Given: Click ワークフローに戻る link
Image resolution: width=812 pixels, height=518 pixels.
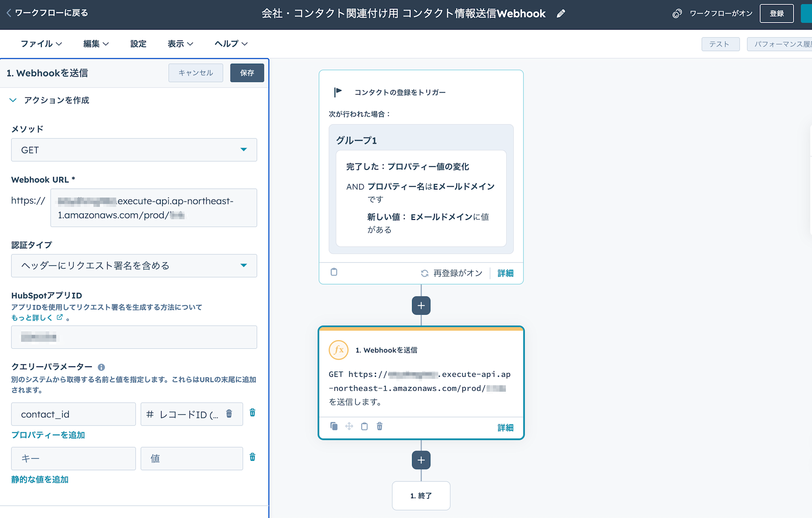Looking at the screenshot, I should (52, 13).
